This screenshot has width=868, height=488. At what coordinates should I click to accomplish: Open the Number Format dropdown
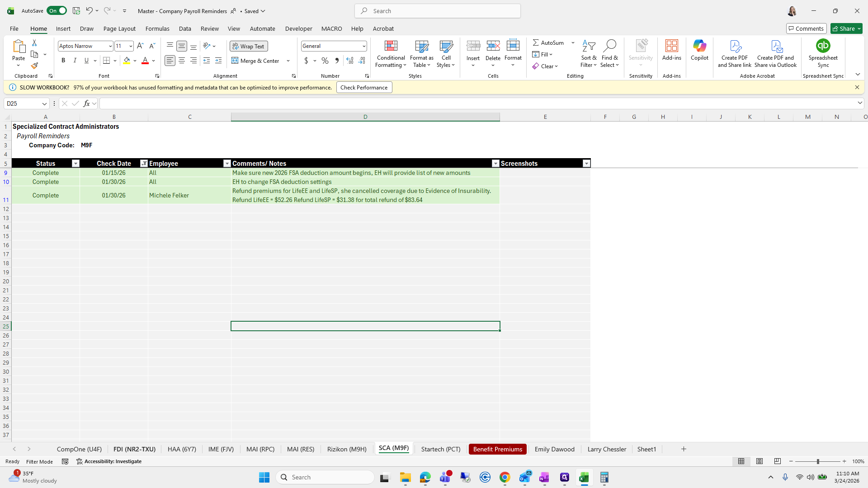pyautogui.click(x=364, y=46)
